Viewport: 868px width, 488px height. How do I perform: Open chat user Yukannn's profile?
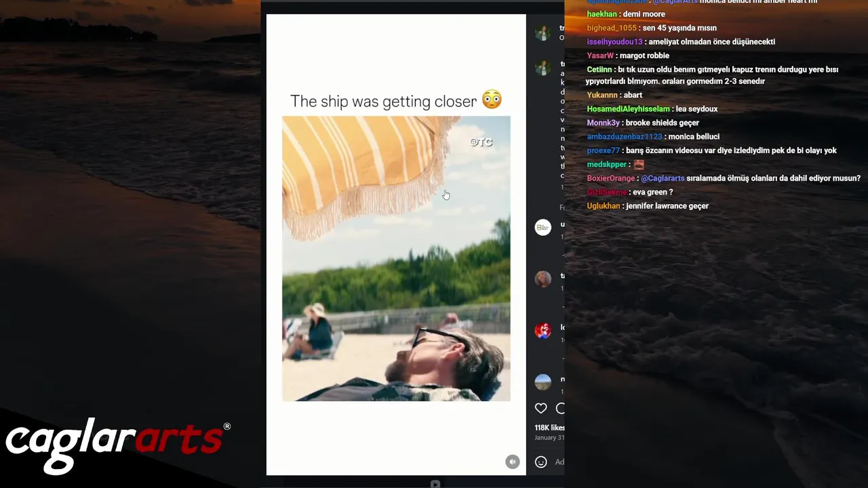(602, 95)
